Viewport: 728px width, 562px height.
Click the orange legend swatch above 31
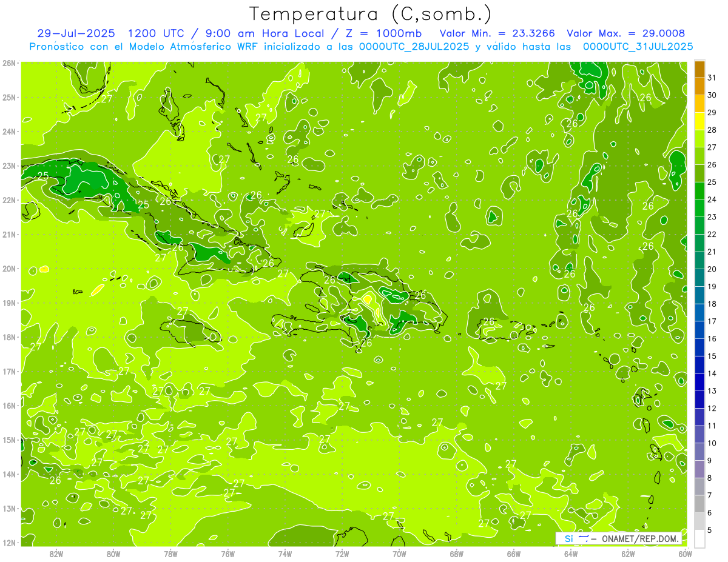700,69
